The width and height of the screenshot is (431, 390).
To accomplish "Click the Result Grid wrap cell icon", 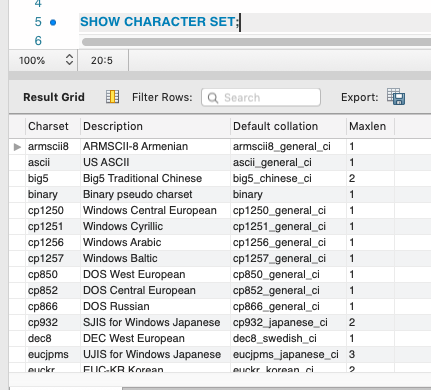I will point(112,97).
